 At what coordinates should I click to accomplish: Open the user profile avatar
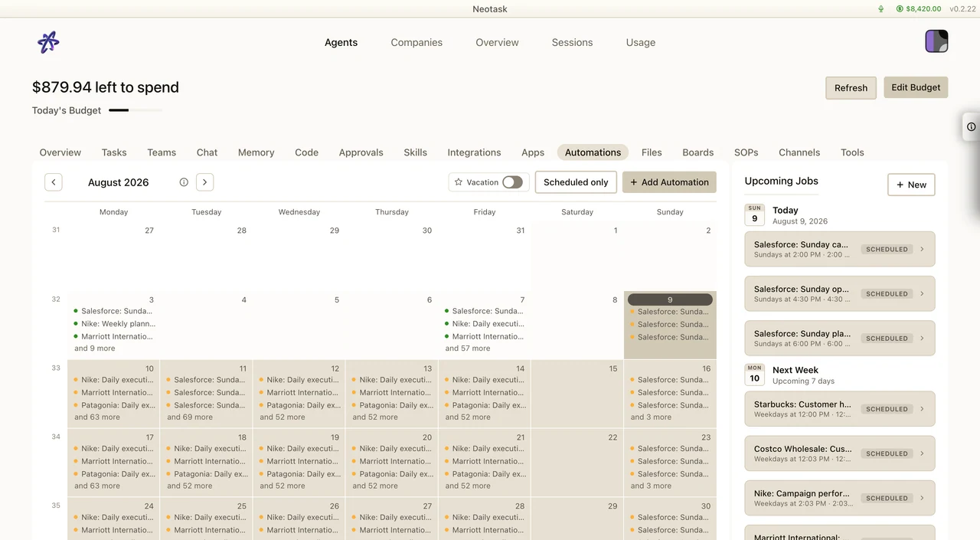pos(936,41)
